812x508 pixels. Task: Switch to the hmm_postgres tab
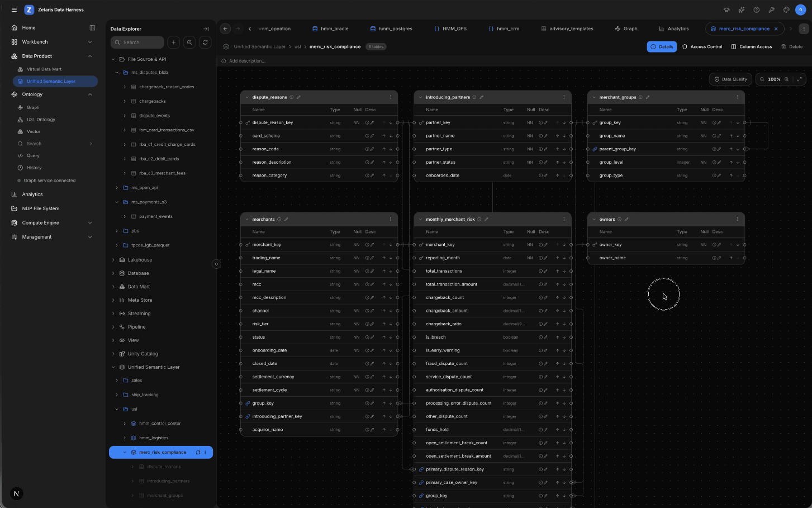[391, 29]
